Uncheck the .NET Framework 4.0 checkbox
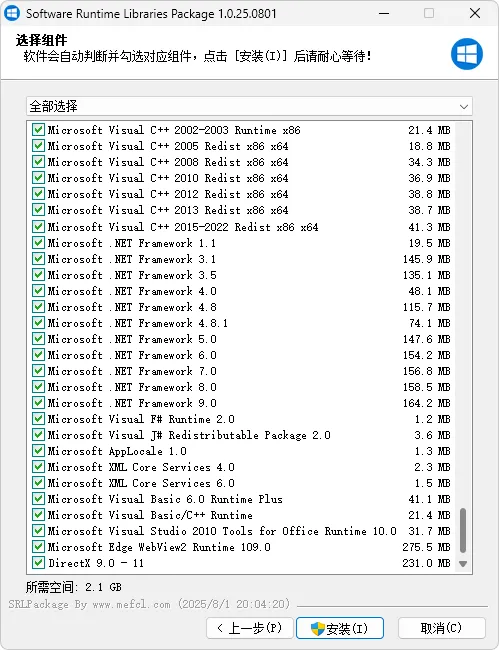 pos(38,291)
